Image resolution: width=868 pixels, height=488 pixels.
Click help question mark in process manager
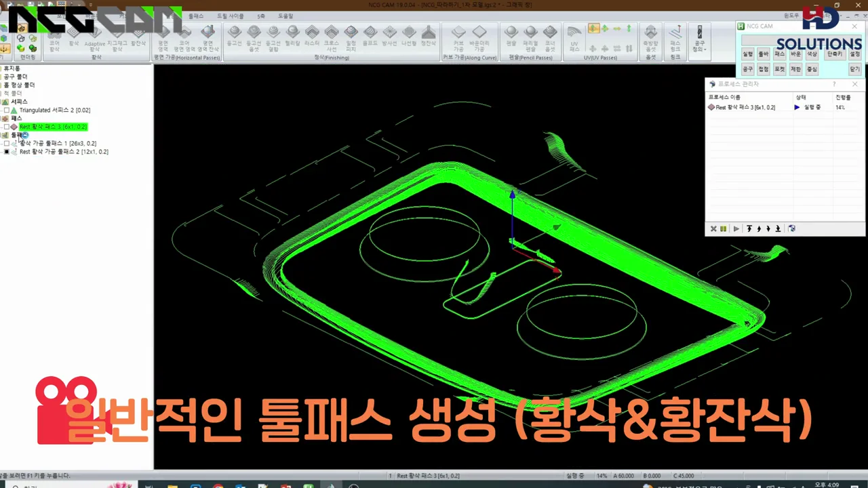pyautogui.click(x=834, y=84)
